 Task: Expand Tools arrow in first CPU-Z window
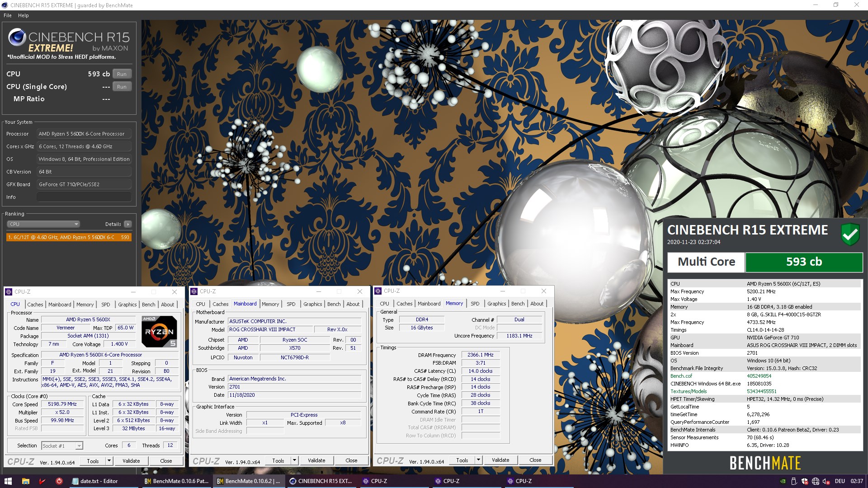pyautogui.click(x=109, y=461)
